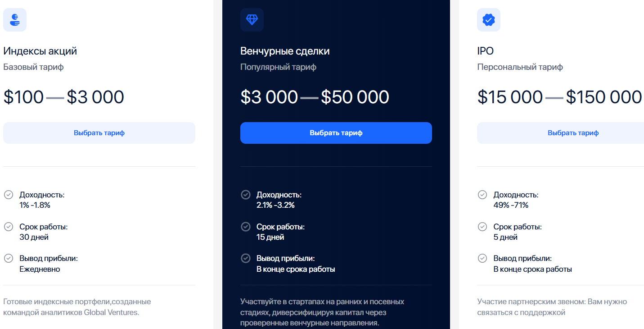Click the diamond icon above Венчурные сделки
Viewport: 644px width, 329px height.
(252, 20)
